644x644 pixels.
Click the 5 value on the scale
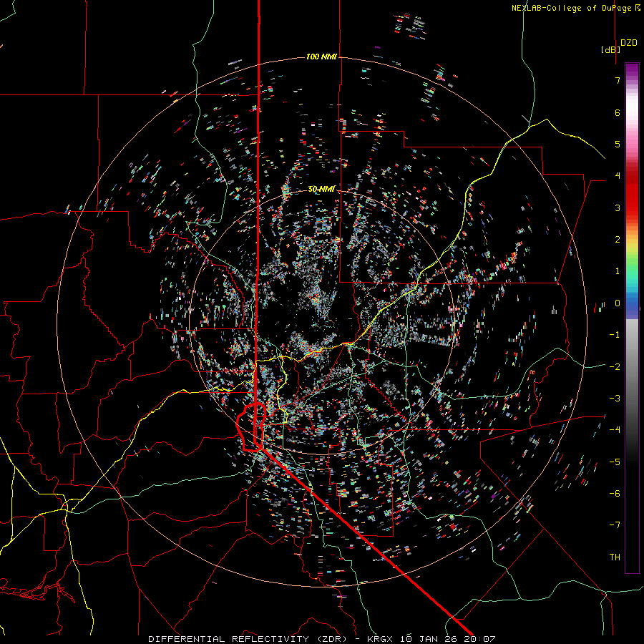618,144
